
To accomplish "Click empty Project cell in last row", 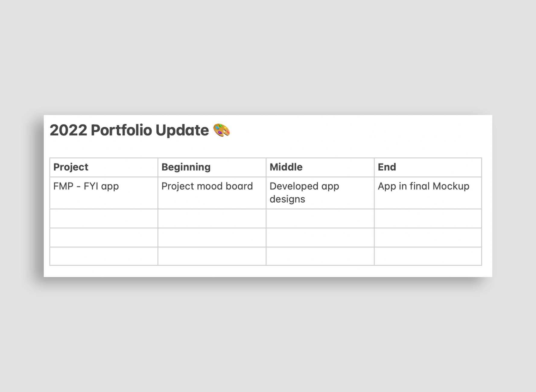I will pyautogui.click(x=104, y=256).
